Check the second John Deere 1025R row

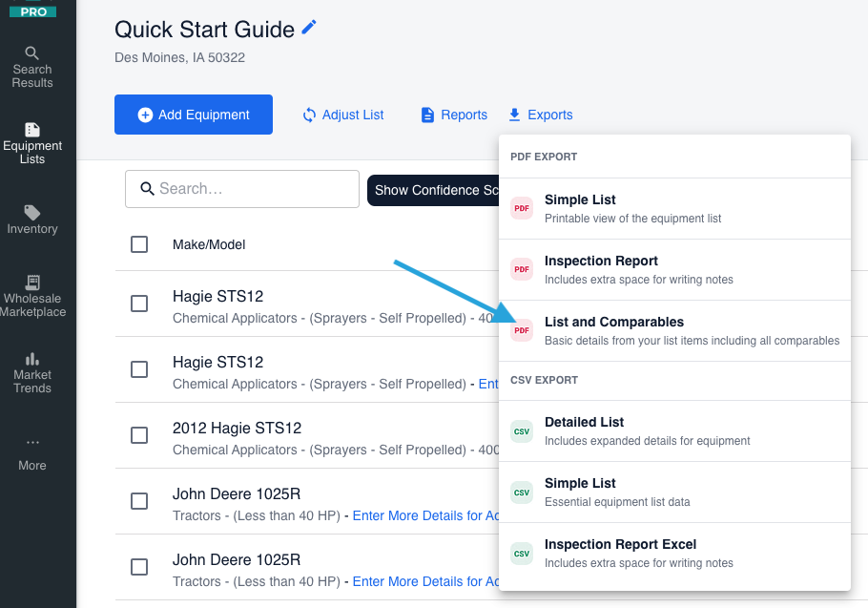click(139, 567)
